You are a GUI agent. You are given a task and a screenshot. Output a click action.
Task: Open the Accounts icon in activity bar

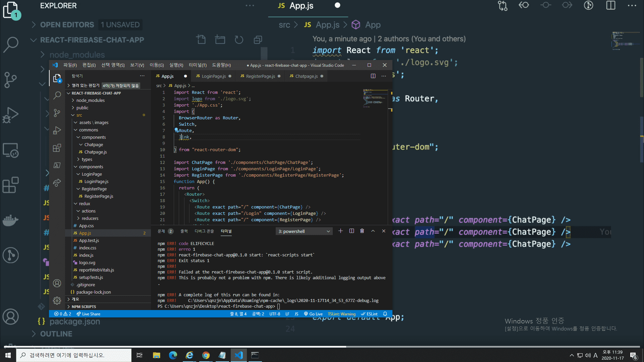(57, 283)
